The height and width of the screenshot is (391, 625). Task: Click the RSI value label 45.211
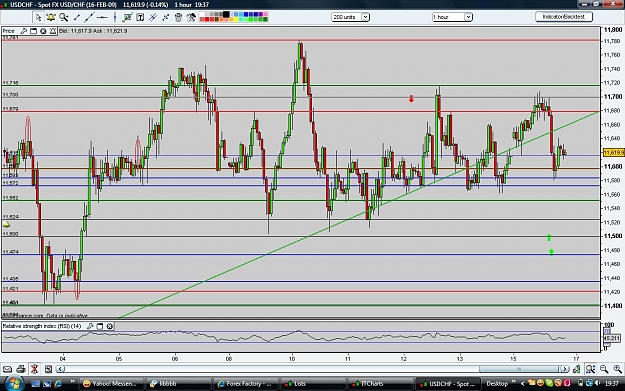coord(612,338)
